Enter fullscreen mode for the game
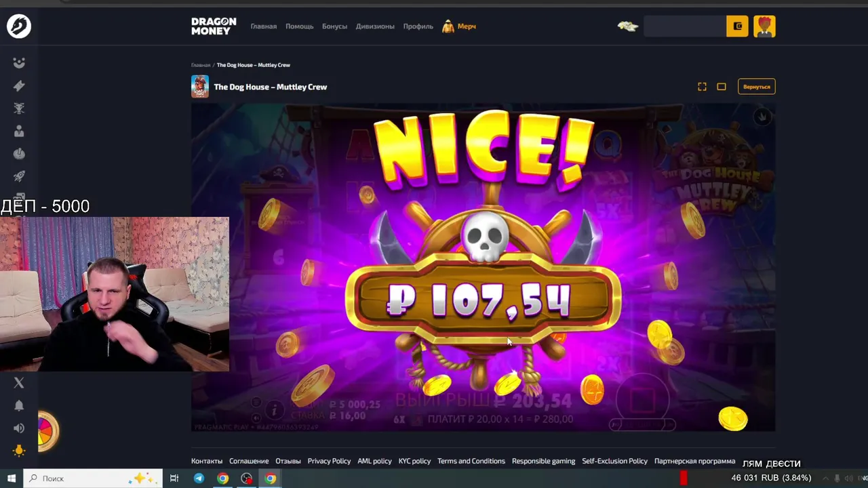 pos(702,87)
